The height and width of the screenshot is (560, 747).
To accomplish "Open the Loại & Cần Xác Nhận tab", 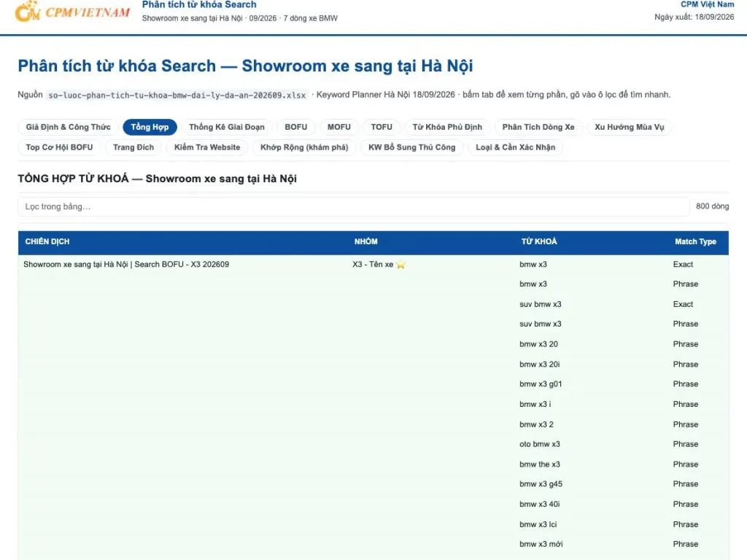I will (x=516, y=147).
